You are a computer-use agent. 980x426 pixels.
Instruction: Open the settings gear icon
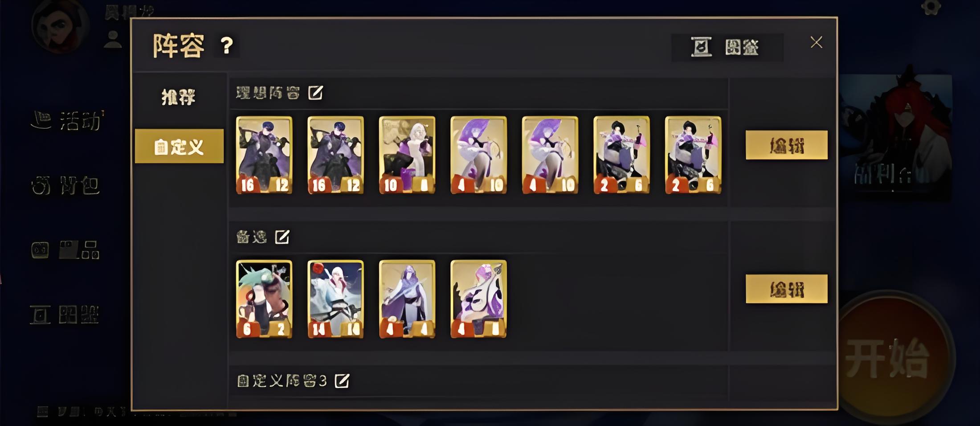931,7
